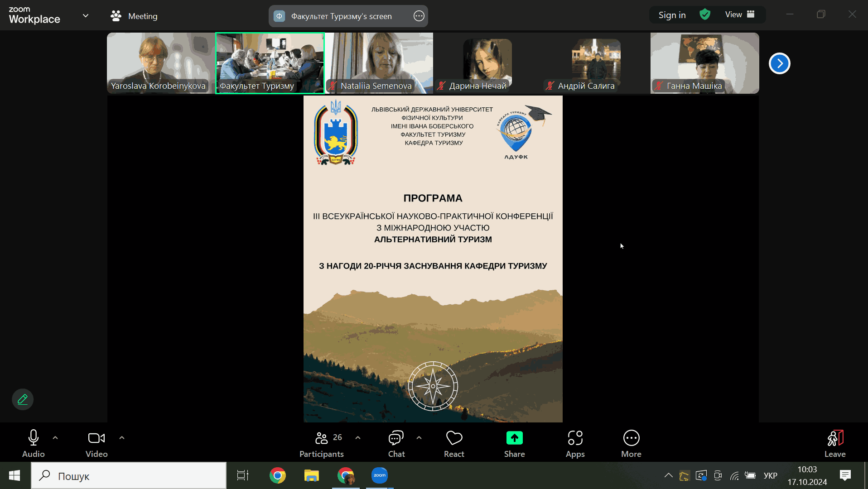Click the green Share screen icon
Screen dimensions: 868x489
point(514,438)
